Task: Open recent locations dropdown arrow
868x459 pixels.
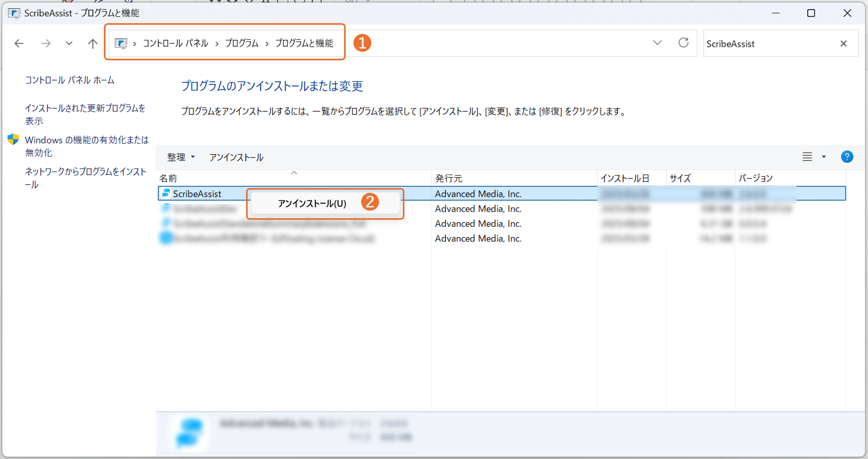Action: tap(69, 44)
